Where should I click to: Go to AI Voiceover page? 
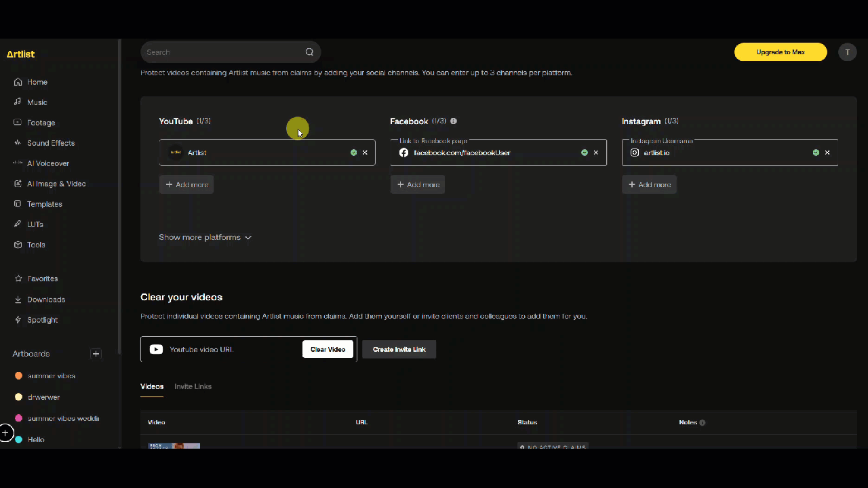point(47,163)
